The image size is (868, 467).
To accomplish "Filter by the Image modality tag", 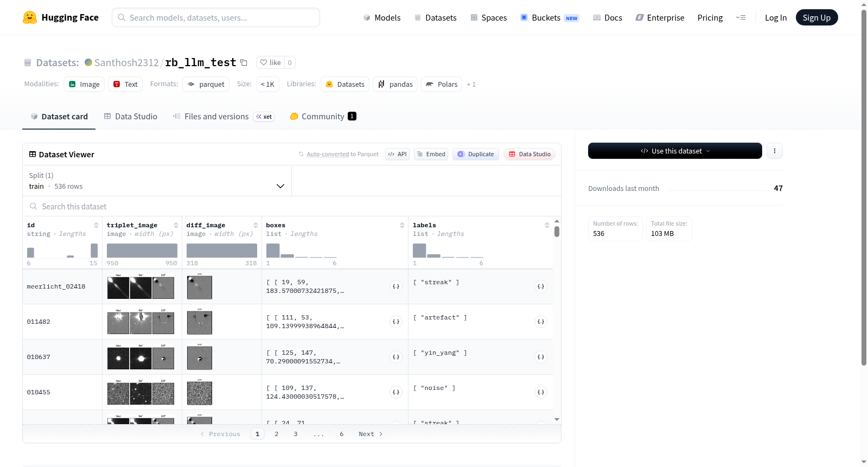I will [84, 84].
